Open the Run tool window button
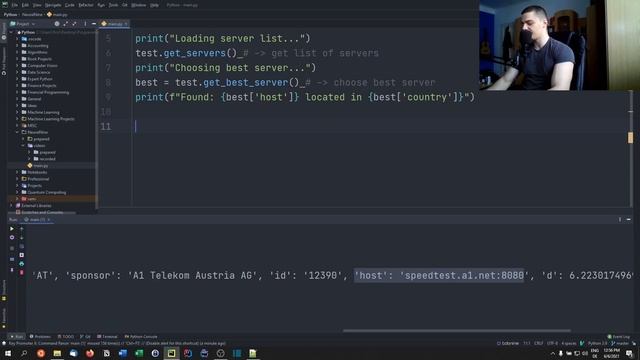This screenshot has height=360, width=640. click(17, 337)
